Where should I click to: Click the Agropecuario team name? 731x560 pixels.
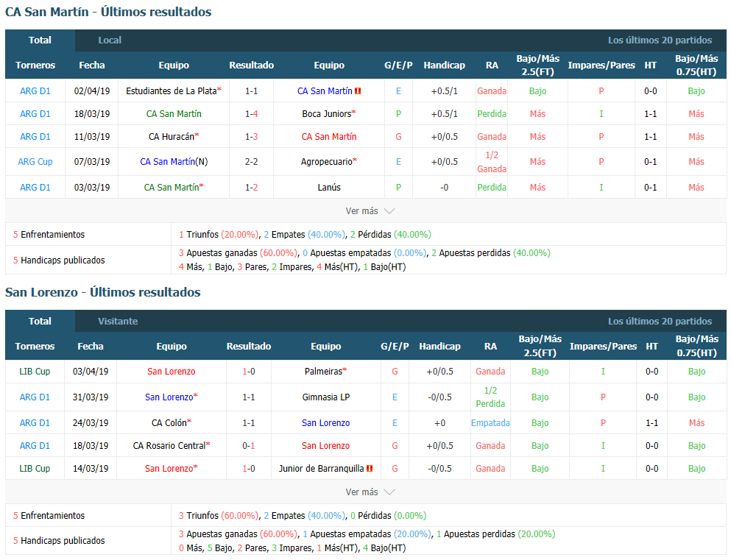(328, 162)
